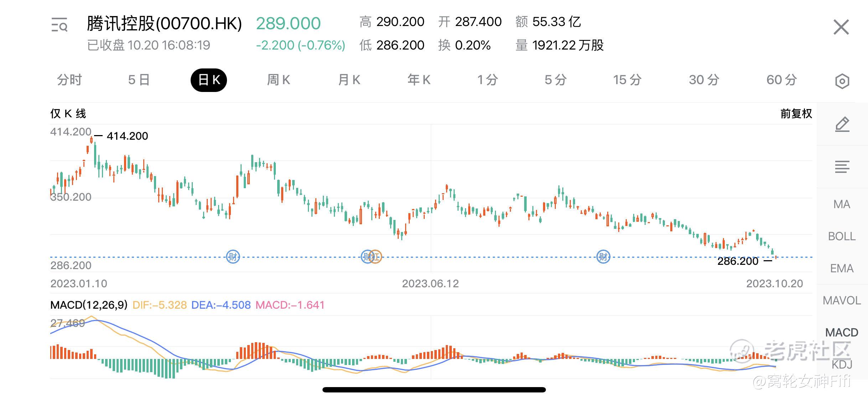Image resolution: width=868 pixels, height=401 pixels.
Task: Tap the 2023.06.12 date label
Action: [430, 284]
